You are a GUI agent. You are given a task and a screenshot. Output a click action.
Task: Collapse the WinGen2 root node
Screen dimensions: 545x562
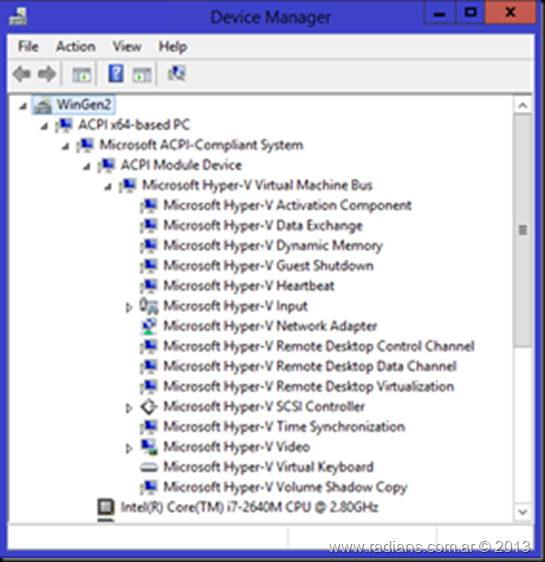(x=23, y=106)
